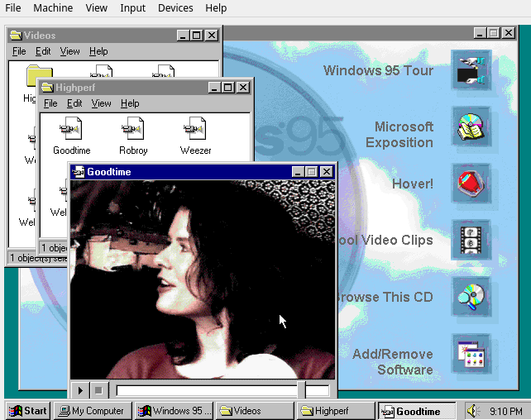This screenshot has width=531, height=420.
Task: Click the Add/Remove Software text link
Action: coord(393,362)
